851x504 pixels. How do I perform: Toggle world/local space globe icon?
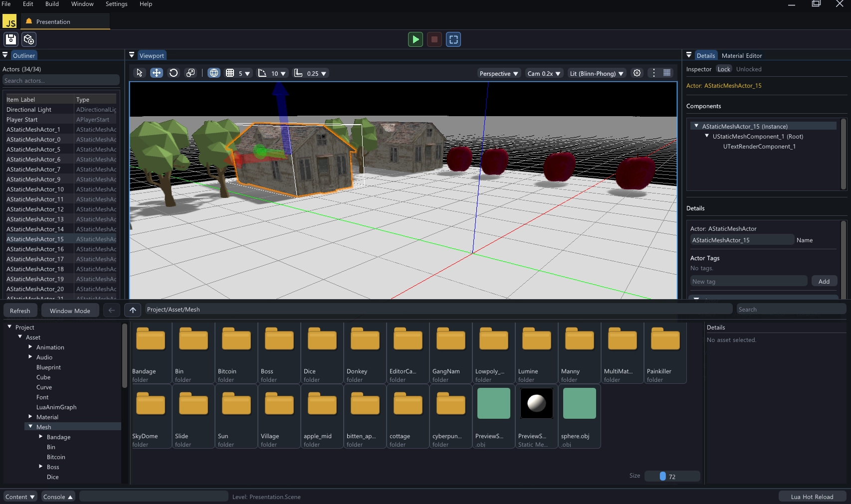click(x=214, y=73)
